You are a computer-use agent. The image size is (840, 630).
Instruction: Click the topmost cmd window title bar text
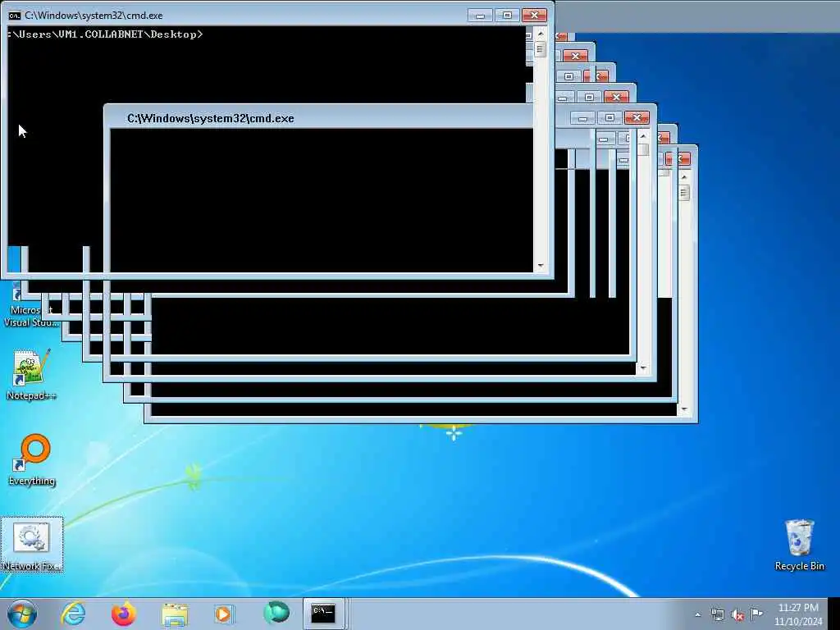click(x=94, y=16)
